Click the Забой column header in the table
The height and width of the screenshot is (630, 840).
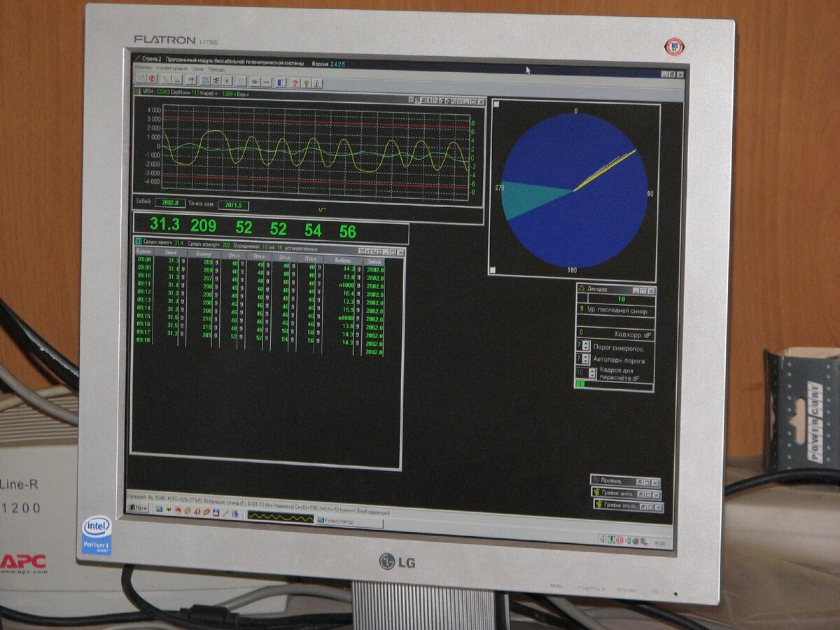tap(375, 260)
